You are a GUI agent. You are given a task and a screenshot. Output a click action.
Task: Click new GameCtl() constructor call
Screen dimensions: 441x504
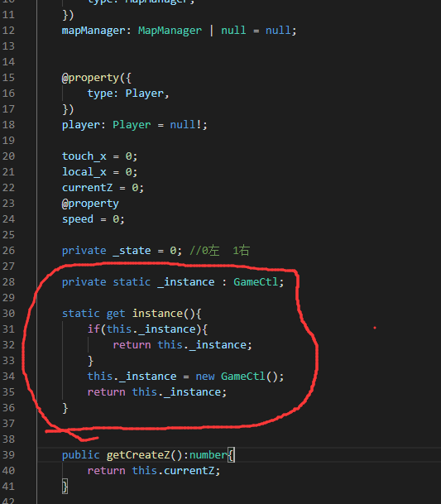(240, 377)
